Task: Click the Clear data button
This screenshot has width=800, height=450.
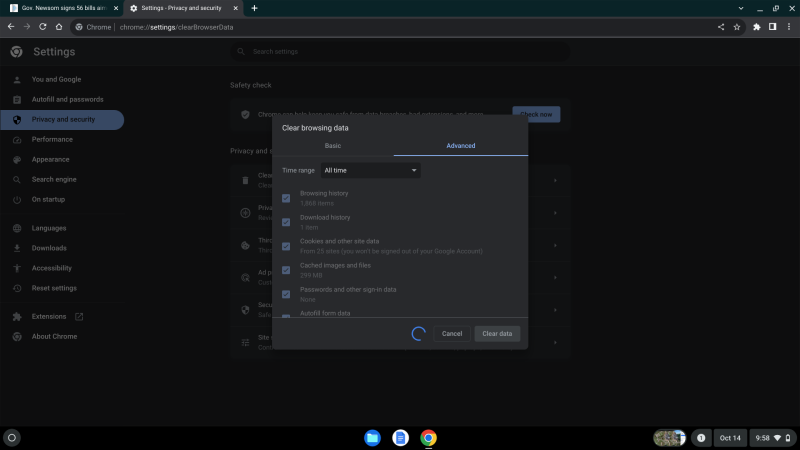Action: coord(497,333)
